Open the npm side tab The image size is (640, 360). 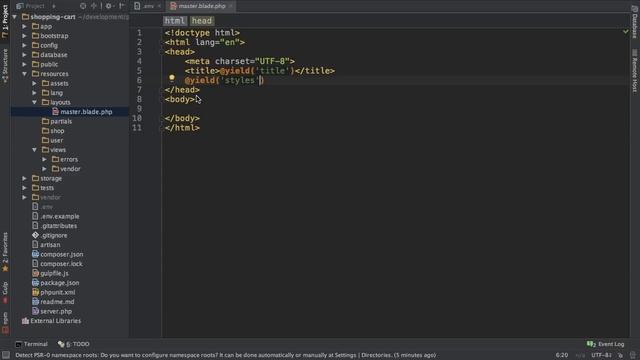click(5, 322)
